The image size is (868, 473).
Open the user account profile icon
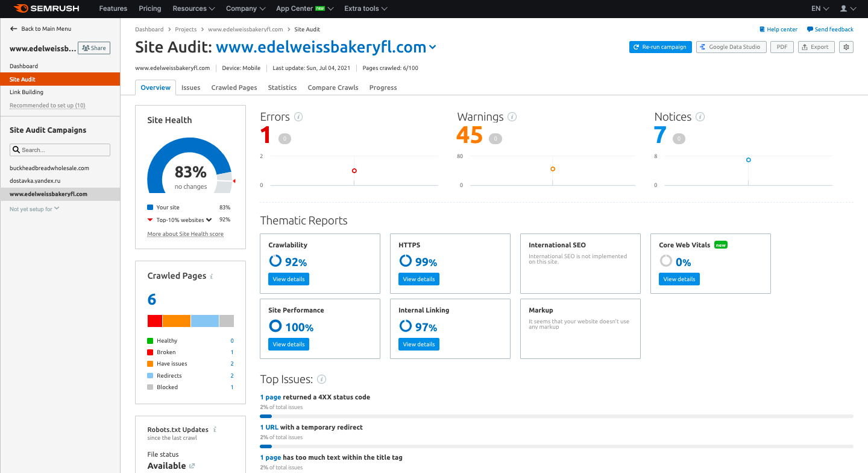click(844, 8)
